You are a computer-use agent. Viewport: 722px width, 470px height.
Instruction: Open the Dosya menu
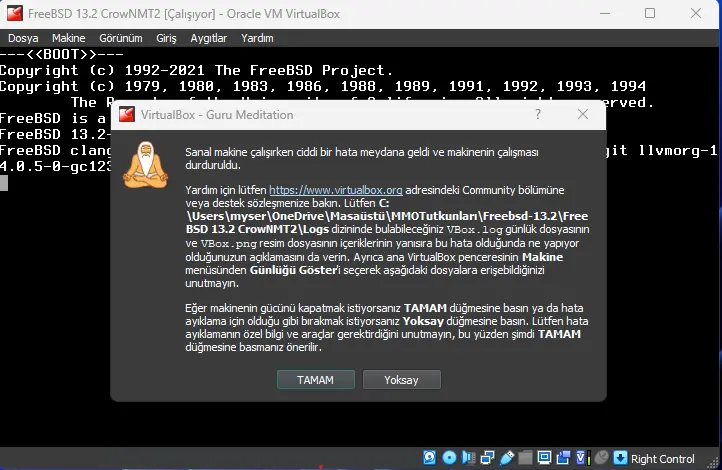pos(23,38)
